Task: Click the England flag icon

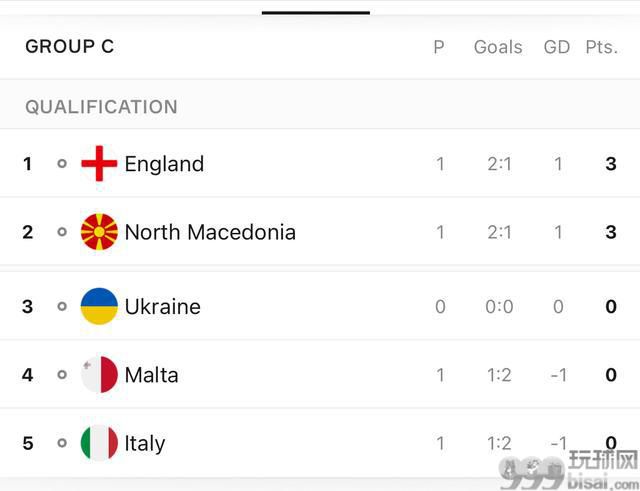Action: [x=99, y=163]
